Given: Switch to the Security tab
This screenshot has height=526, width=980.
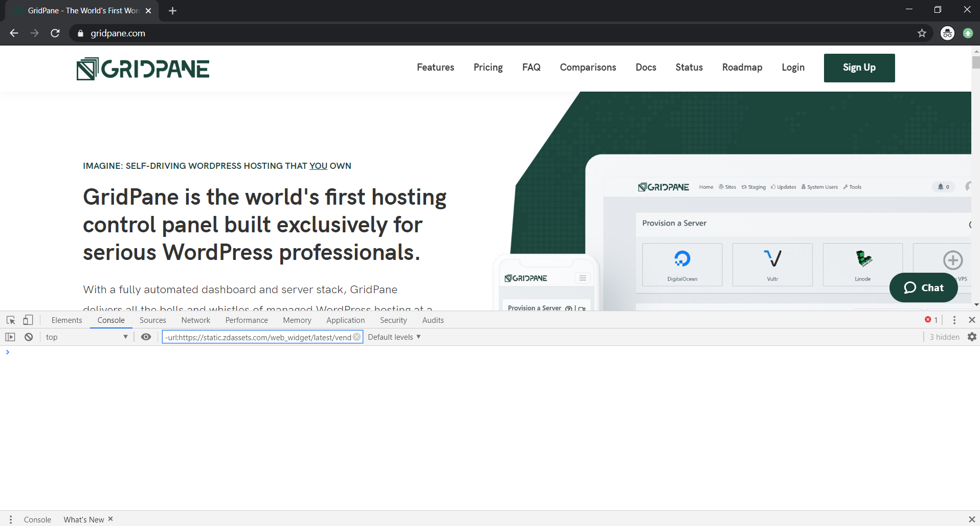Looking at the screenshot, I should (x=393, y=320).
